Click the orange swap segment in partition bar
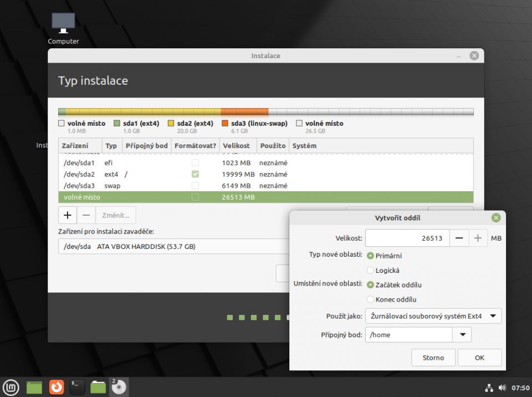 [244, 111]
